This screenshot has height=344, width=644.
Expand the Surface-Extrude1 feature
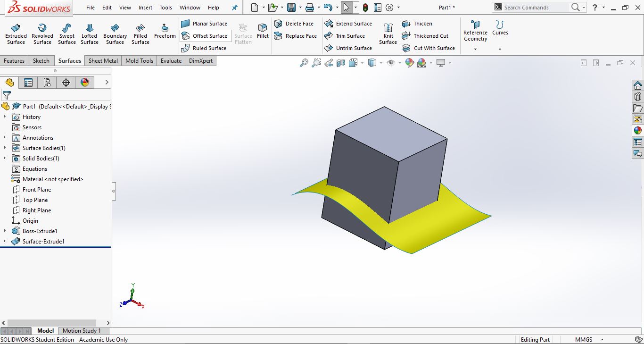tap(5, 242)
